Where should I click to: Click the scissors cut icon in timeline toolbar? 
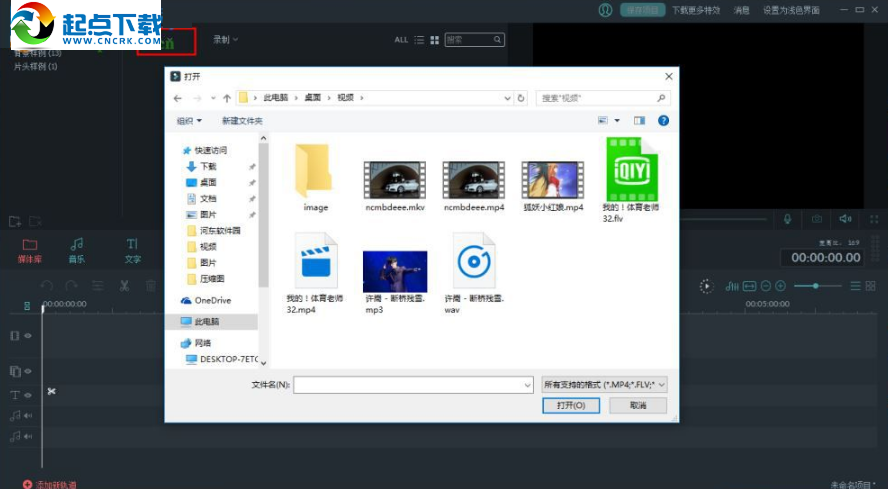(124, 285)
